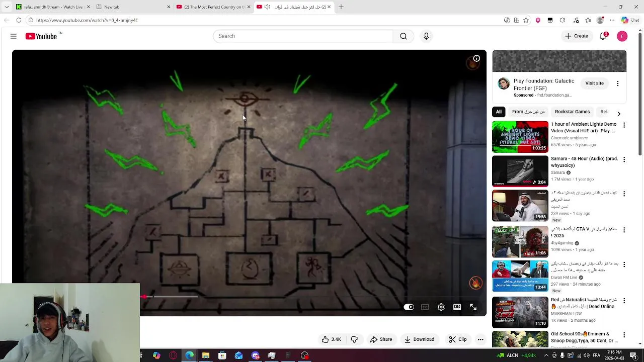This screenshot has height=362, width=644.
Task: Start voice search with the microphone
Action: point(426,36)
